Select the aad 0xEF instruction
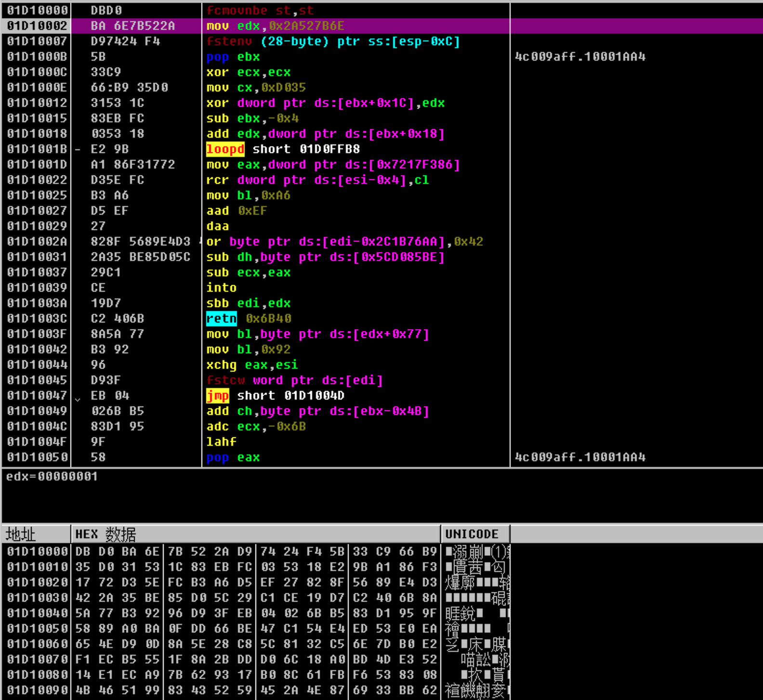The image size is (763, 700). pos(237,211)
